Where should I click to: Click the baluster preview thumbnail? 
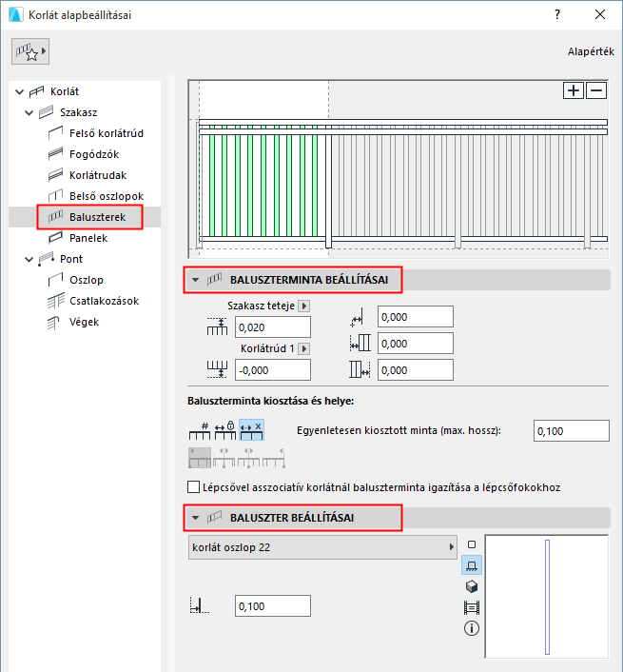[547, 597]
